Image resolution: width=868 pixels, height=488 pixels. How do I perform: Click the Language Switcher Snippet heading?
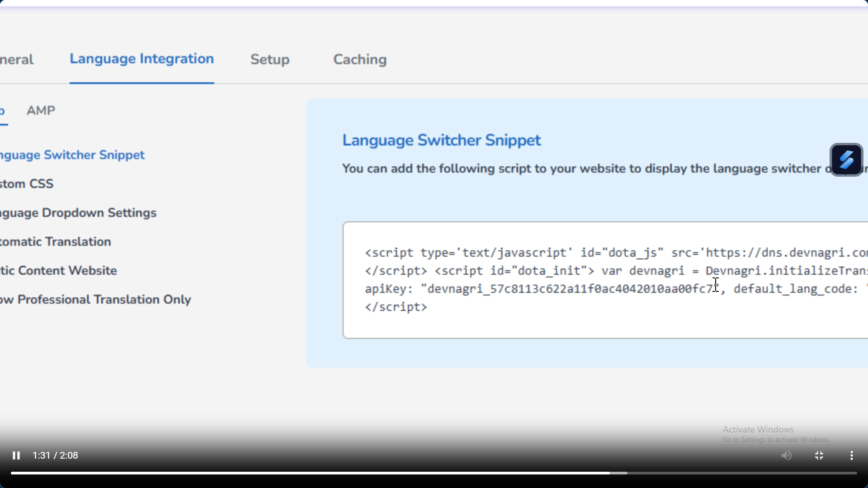(441, 141)
